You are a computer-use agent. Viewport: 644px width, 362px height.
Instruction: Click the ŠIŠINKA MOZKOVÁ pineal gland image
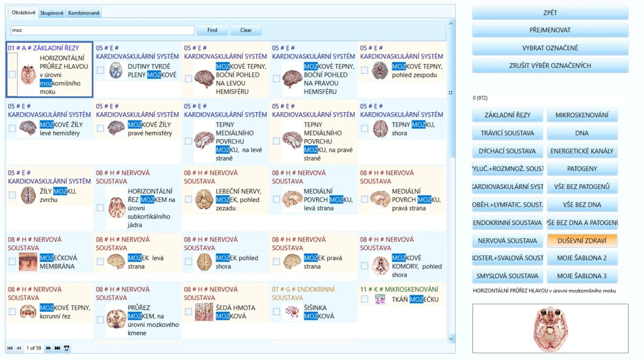[x=292, y=312]
